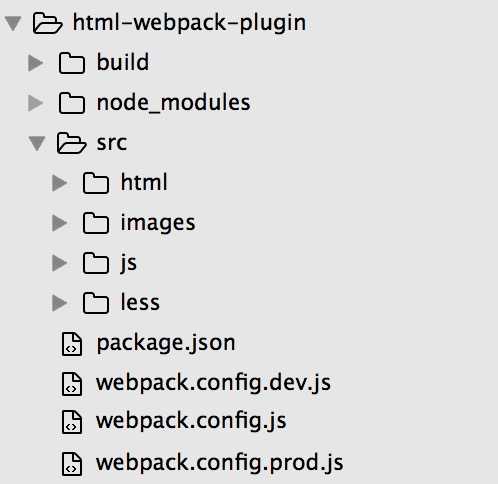Expand the less folder disclosure triangle
498x484 pixels.
tap(60, 303)
